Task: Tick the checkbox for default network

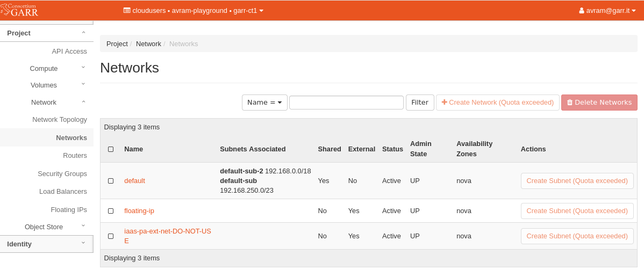Action: (111, 181)
